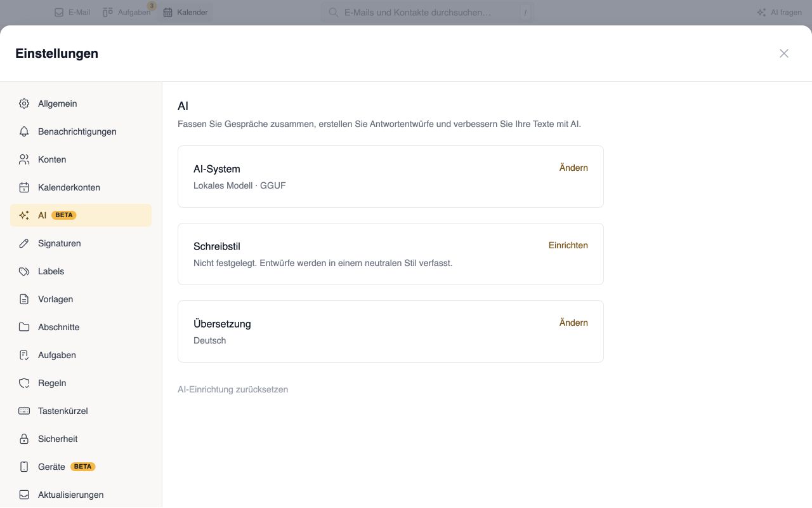Select the Benachrichtigungen bell icon
Viewport: 812px width, 508px height.
click(24, 131)
